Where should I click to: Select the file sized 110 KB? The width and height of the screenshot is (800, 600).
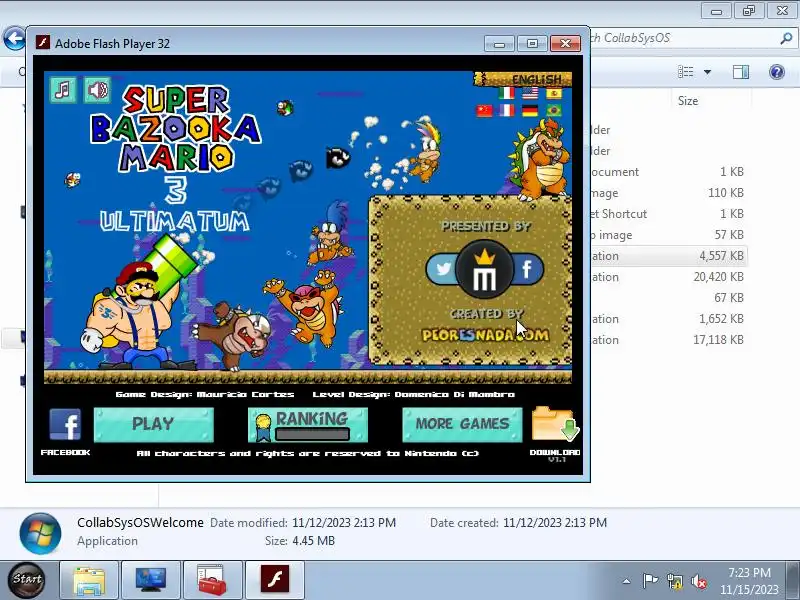click(668, 193)
